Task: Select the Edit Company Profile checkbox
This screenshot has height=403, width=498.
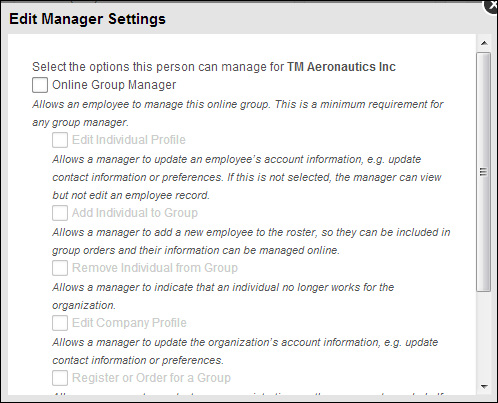Action: coord(60,323)
